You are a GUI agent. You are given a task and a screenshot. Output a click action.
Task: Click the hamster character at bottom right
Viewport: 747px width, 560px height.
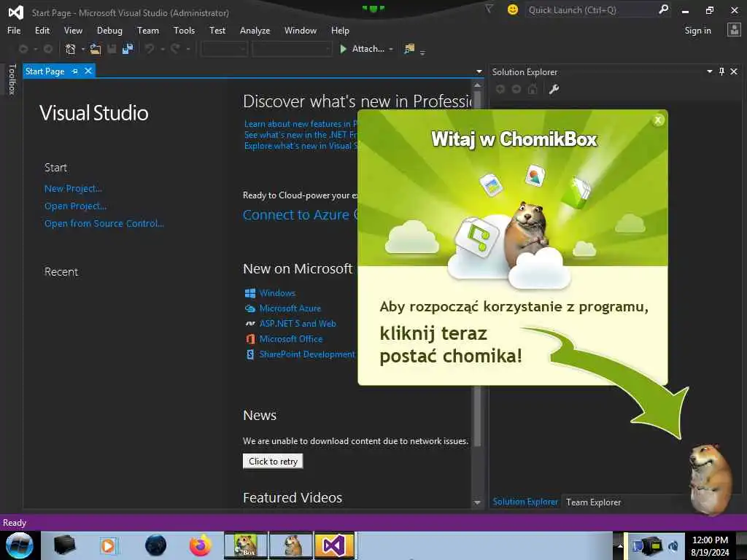(x=711, y=478)
